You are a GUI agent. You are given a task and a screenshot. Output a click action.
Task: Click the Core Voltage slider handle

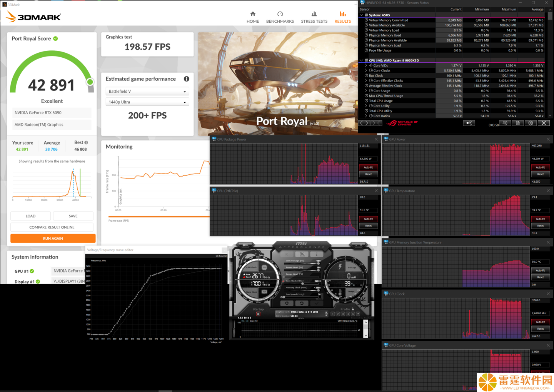click(318, 264)
